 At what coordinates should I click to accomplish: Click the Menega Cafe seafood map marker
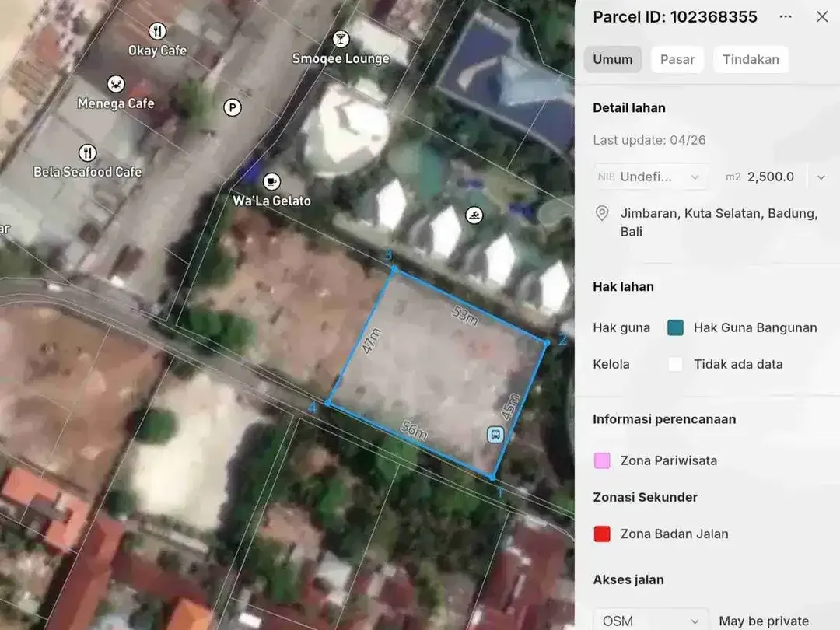[x=116, y=83]
